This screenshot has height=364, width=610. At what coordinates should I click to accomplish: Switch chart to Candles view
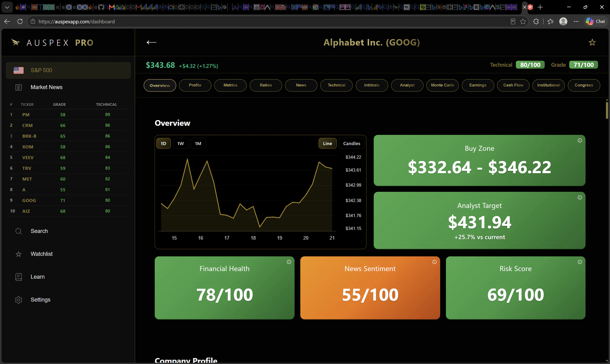tap(352, 143)
